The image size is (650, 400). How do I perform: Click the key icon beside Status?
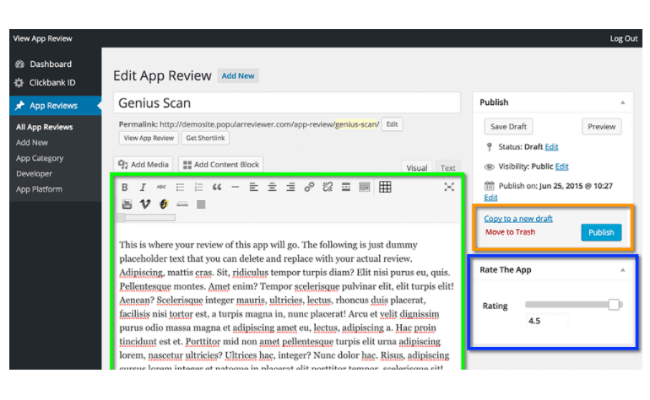[490, 147]
